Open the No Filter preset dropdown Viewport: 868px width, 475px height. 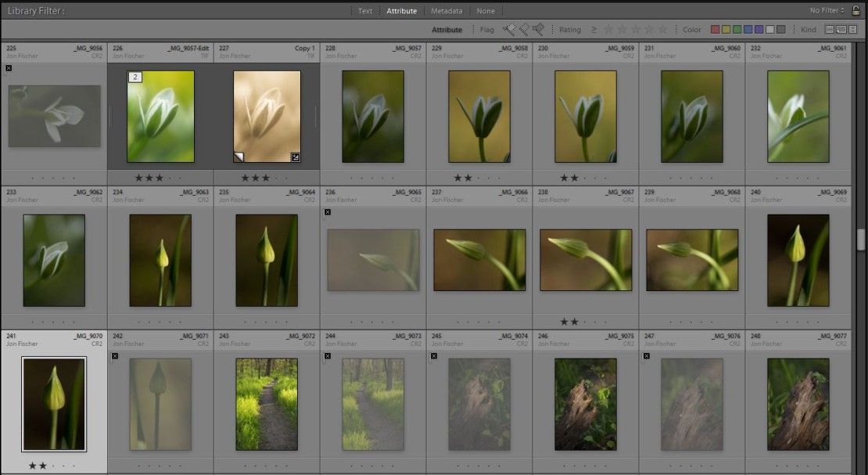click(x=827, y=11)
